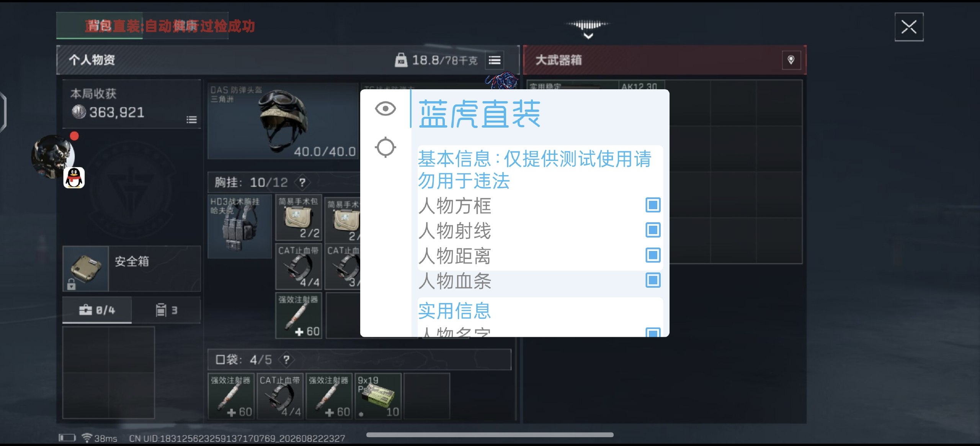Screen dimensions: 980x446
Task: Tap the location pin on 大武器箱 header
Action: point(791,60)
